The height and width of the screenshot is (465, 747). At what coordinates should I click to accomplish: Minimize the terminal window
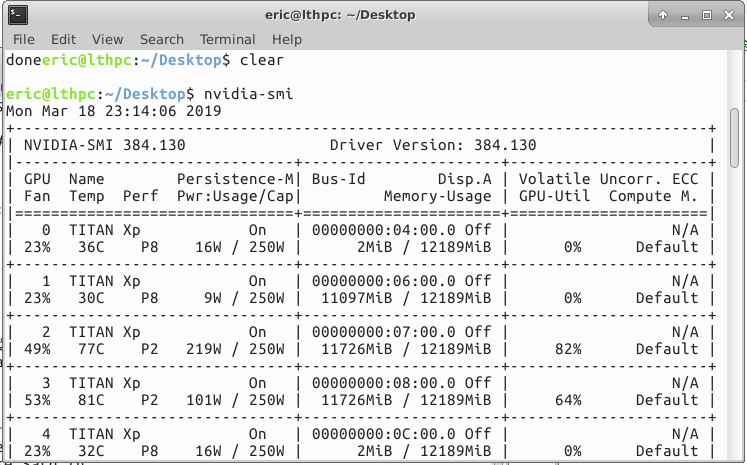tap(685, 16)
